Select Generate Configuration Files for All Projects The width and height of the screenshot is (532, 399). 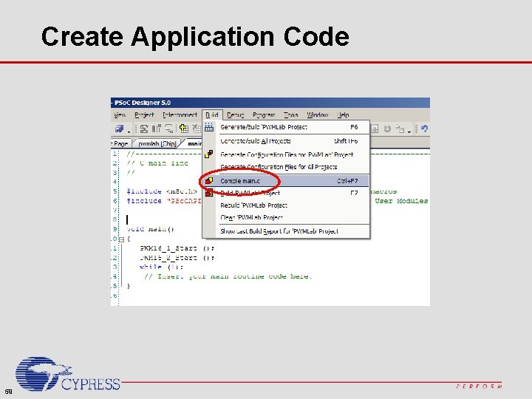286,166
